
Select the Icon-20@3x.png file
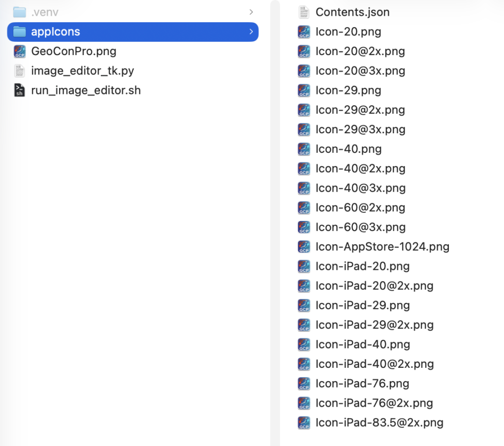tap(351, 71)
